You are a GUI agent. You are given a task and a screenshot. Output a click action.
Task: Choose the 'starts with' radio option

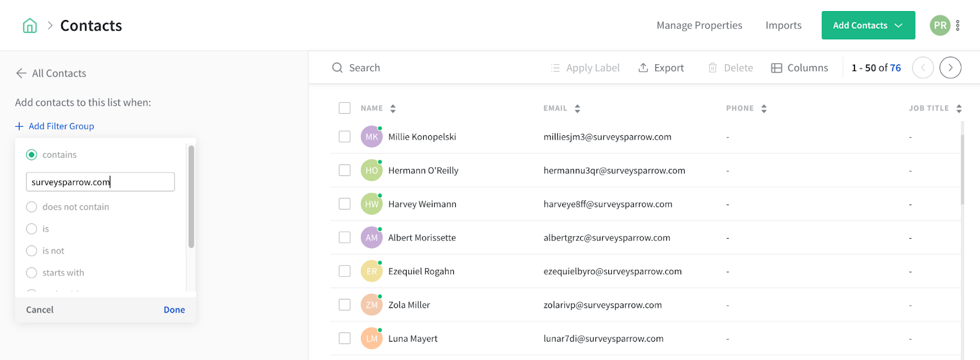coord(32,273)
